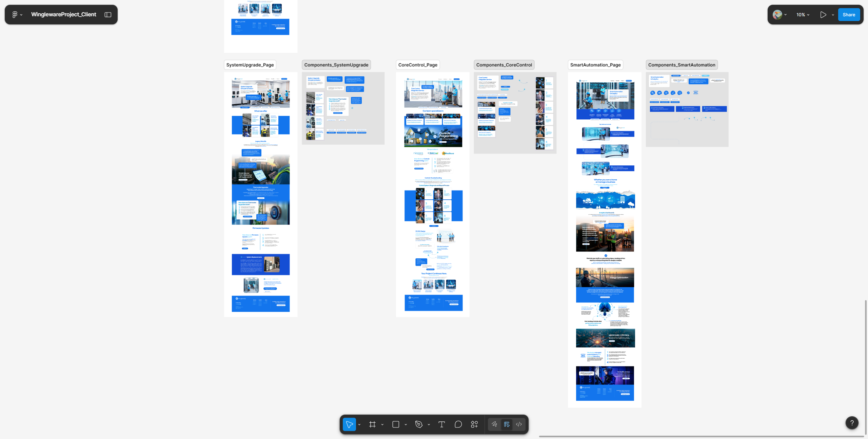Select the Text tool
This screenshot has height=439, width=868.
click(x=441, y=424)
